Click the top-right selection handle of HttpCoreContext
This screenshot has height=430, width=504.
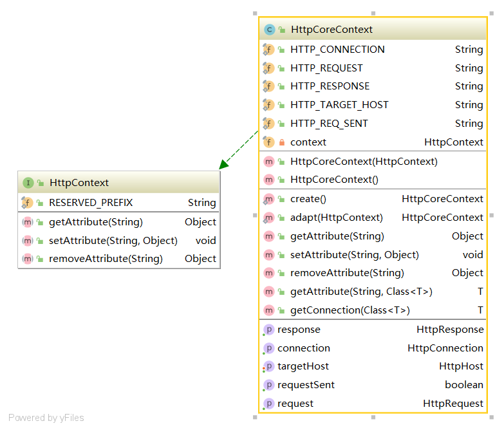pos(492,14)
